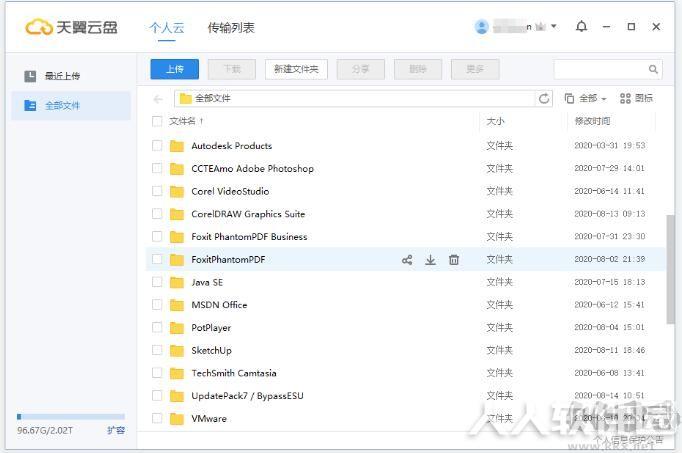Check the Java SE checkbox

(x=157, y=282)
